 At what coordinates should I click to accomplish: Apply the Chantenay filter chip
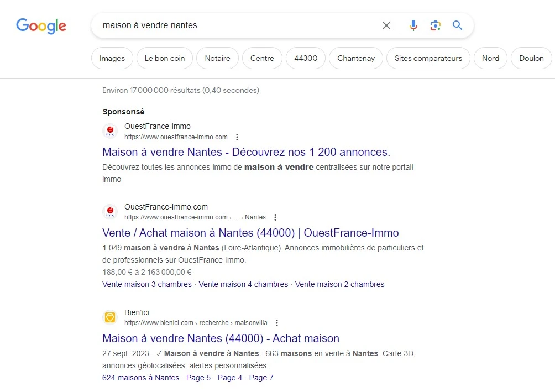point(355,58)
